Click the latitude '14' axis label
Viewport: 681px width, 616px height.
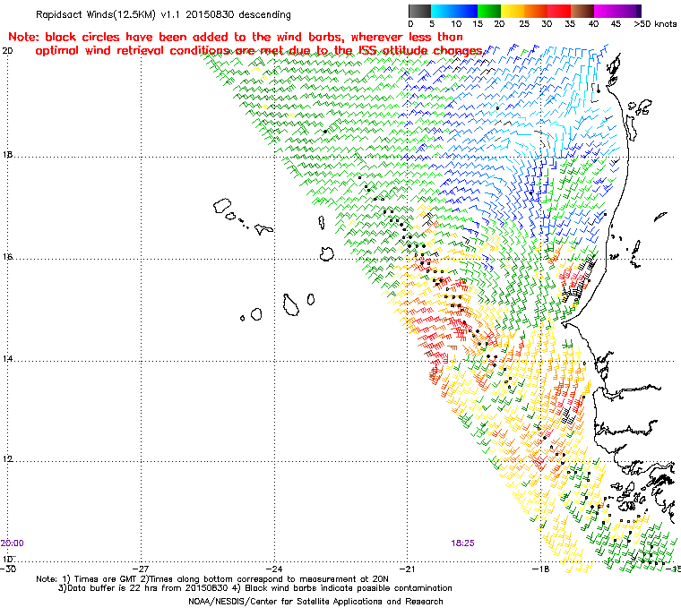pyautogui.click(x=8, y=359)
